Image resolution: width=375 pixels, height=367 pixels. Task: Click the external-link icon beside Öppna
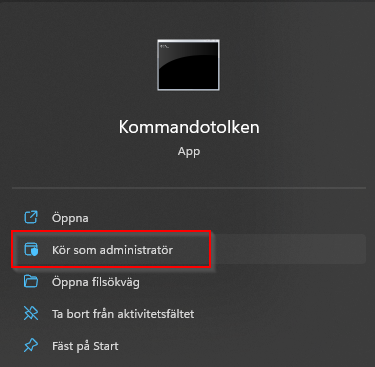point(31,217)
